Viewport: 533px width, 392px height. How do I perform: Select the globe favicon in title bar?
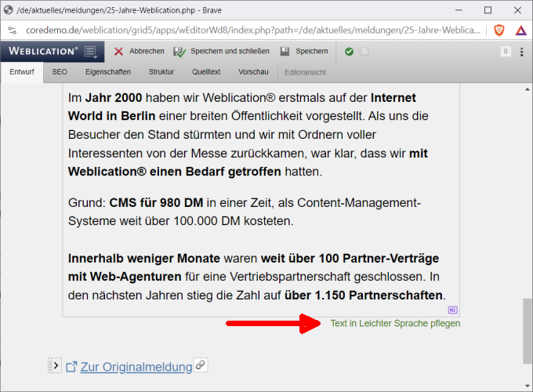point(8,10)
